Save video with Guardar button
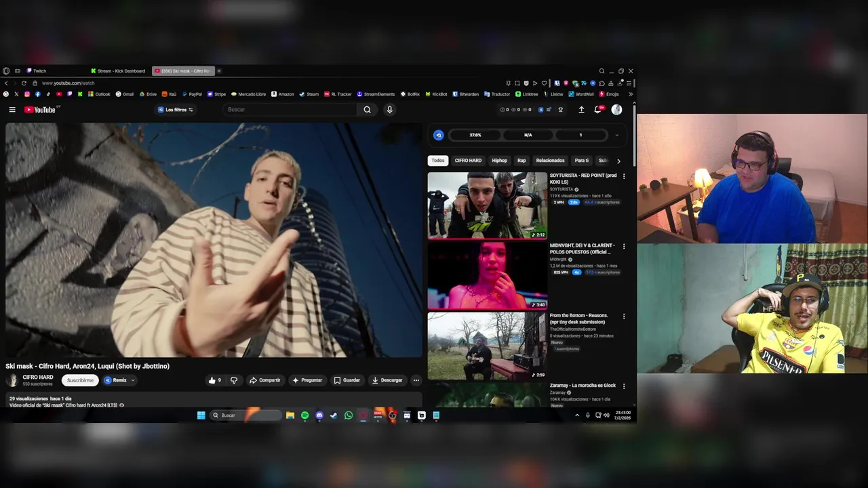The image size is (868, 488). click(x=347, y=380)
